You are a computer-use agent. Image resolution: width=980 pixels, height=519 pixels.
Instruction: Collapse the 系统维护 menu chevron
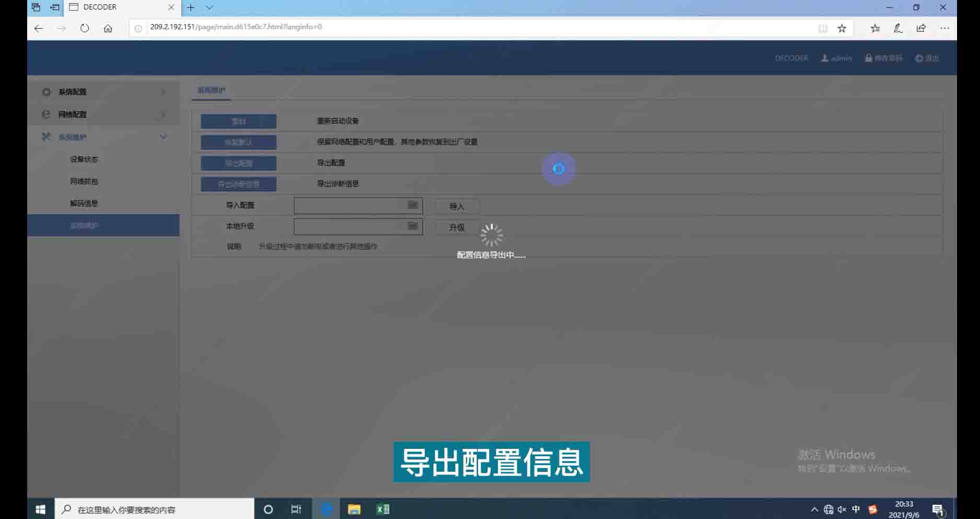click(163, 137)
